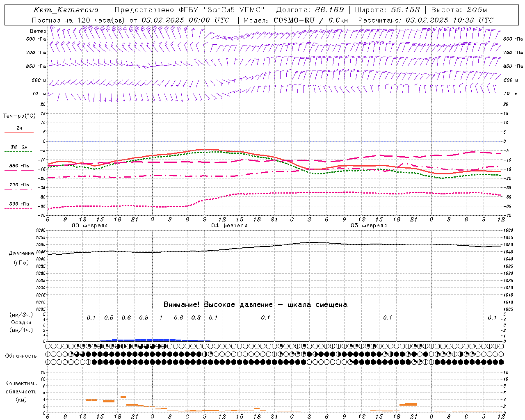
Task: Click the '(мм/1ч.)' unit label
Action: tap(21, 330)
